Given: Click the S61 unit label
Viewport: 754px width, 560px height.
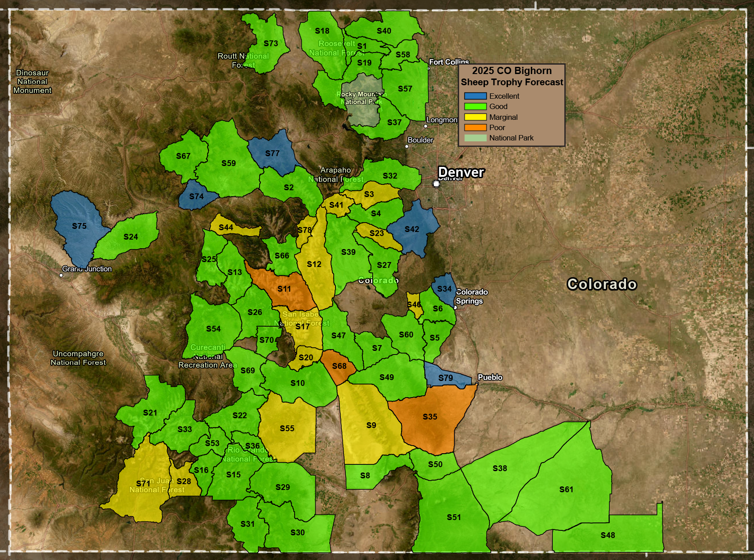Looking at the screenshot, I should pos(566,490).
